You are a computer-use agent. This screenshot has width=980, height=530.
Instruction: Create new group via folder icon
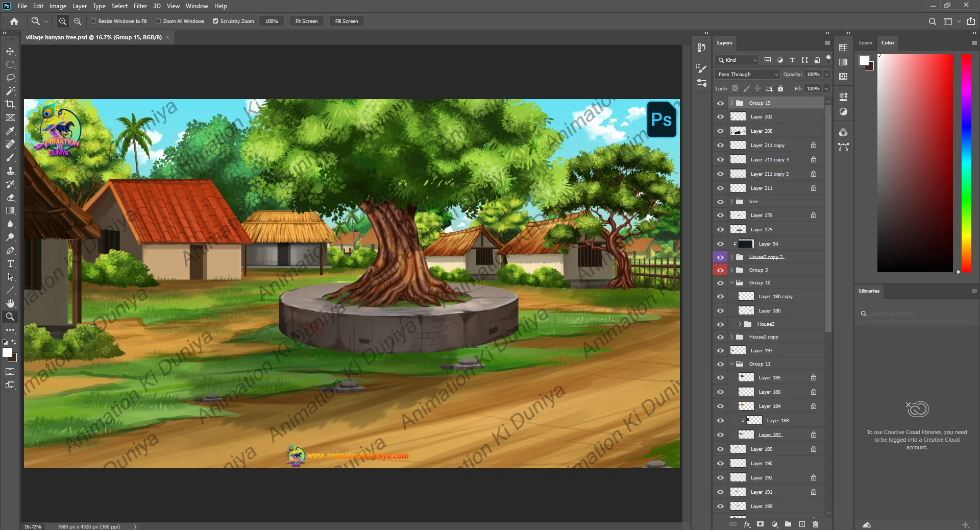pyautogui.click(x=788, y=524)
